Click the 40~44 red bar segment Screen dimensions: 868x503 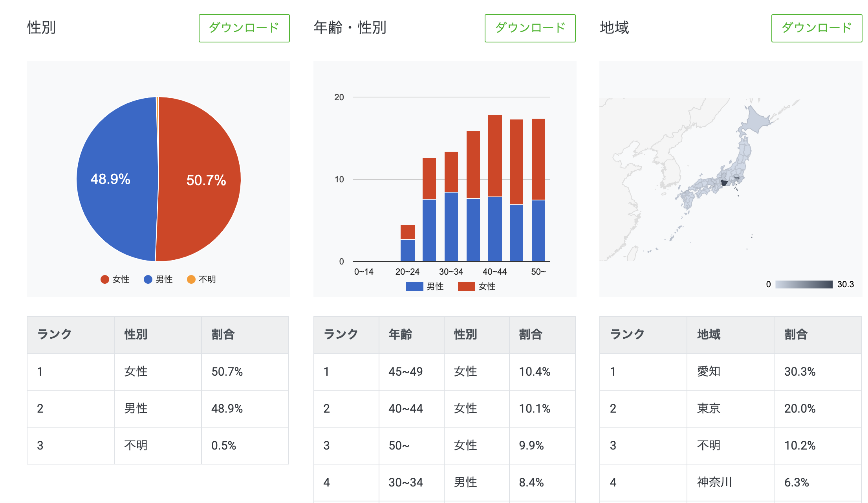(x=494, y=155)
